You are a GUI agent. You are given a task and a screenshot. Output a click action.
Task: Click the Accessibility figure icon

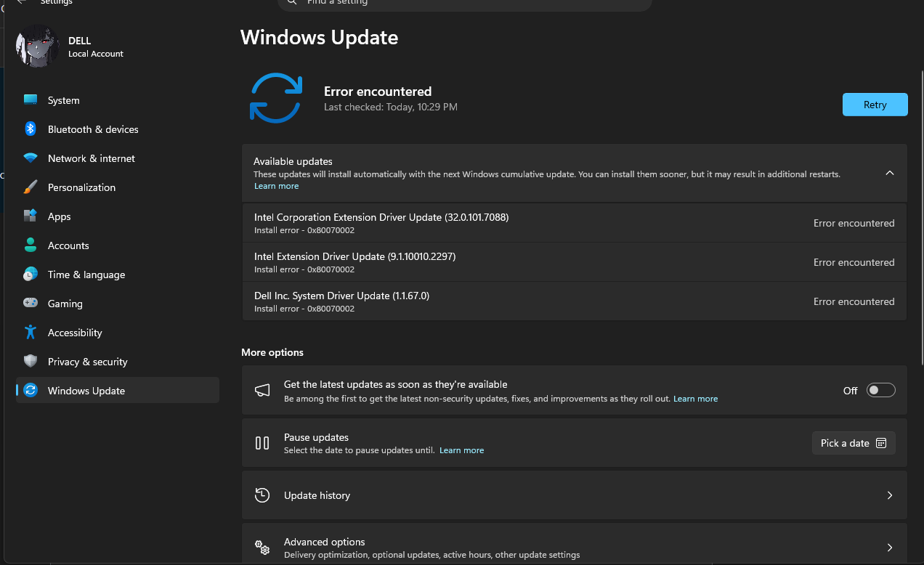(31, 333)
